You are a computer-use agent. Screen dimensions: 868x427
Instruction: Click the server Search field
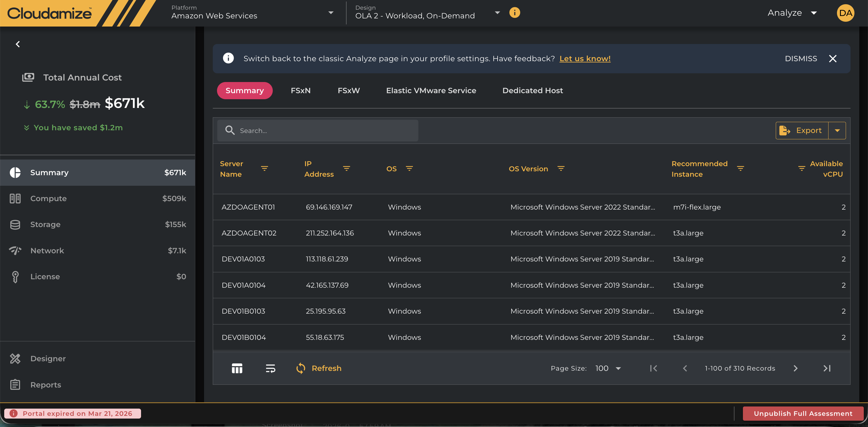pyautogui.click(x=318, y=131)
